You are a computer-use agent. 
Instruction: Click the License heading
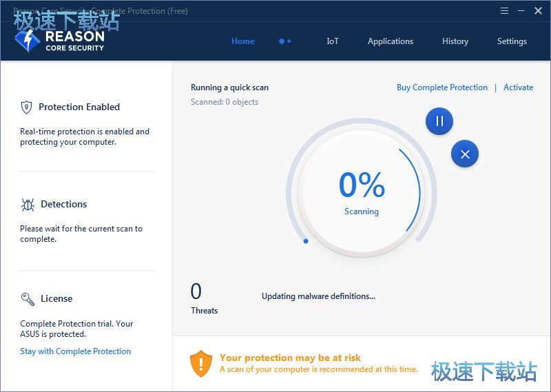(x=56, y=298)
